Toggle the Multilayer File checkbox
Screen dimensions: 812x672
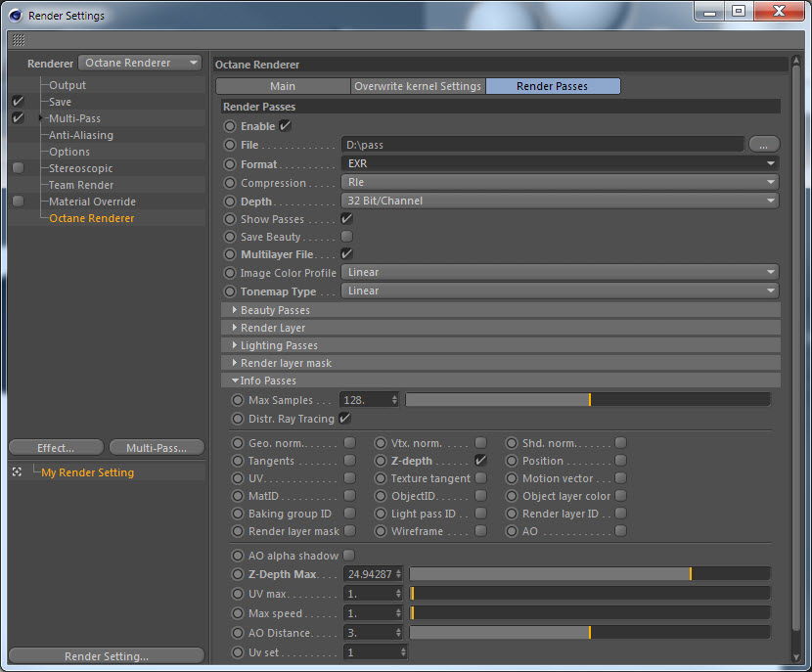click(347, 253)
